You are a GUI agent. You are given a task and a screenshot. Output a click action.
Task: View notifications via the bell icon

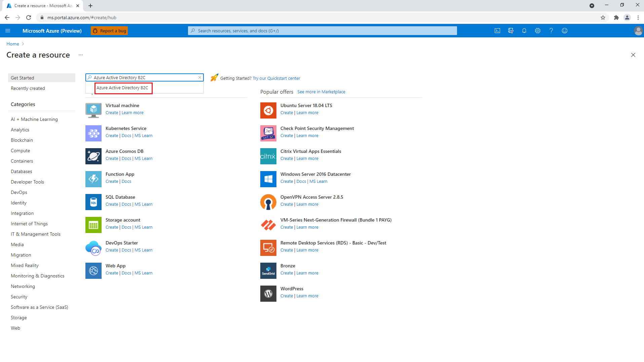524,30
